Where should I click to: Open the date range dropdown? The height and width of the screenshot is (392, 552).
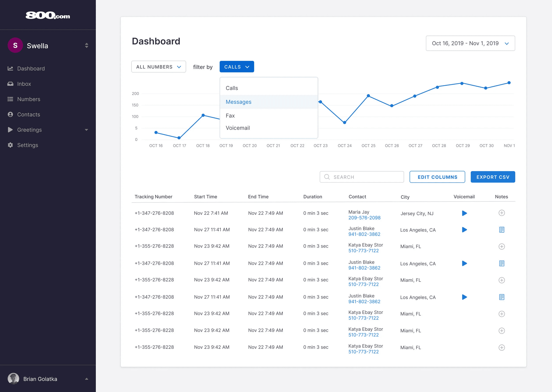[x=470, y=43]
